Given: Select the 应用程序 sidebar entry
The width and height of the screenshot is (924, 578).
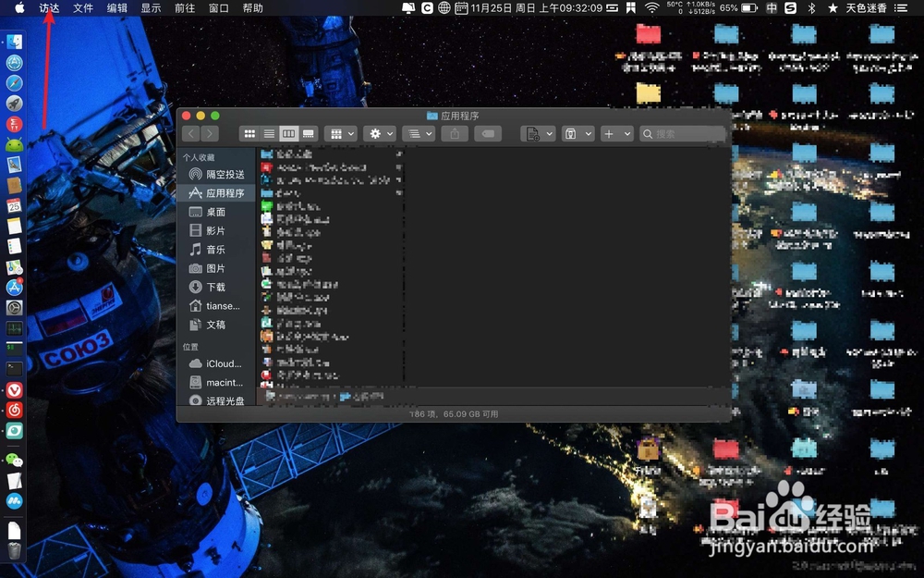Looking at the screenshot, I should pyautogui.click(x=220, y=192).
